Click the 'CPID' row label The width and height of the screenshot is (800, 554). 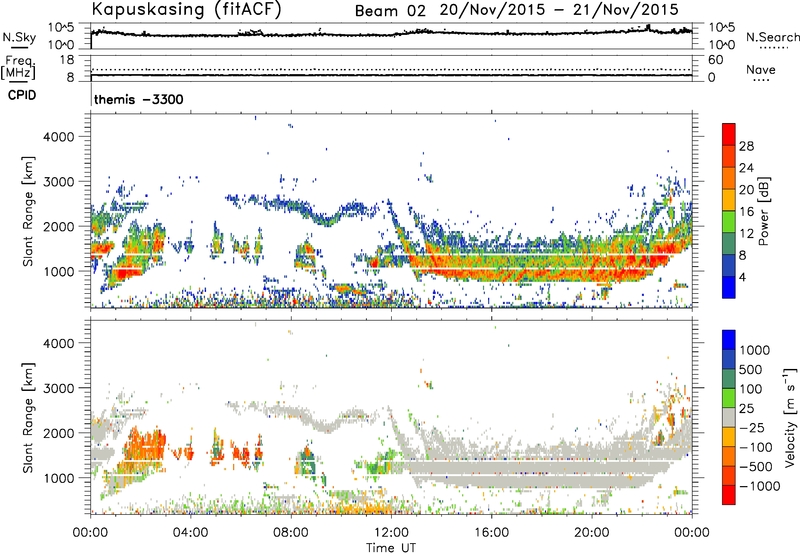click(x=22, y=95)
